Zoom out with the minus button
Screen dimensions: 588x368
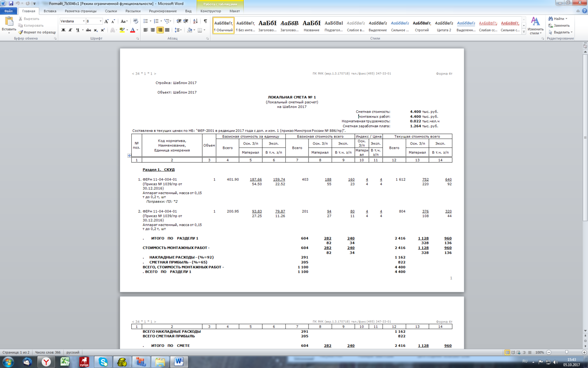tap(549, 352)
